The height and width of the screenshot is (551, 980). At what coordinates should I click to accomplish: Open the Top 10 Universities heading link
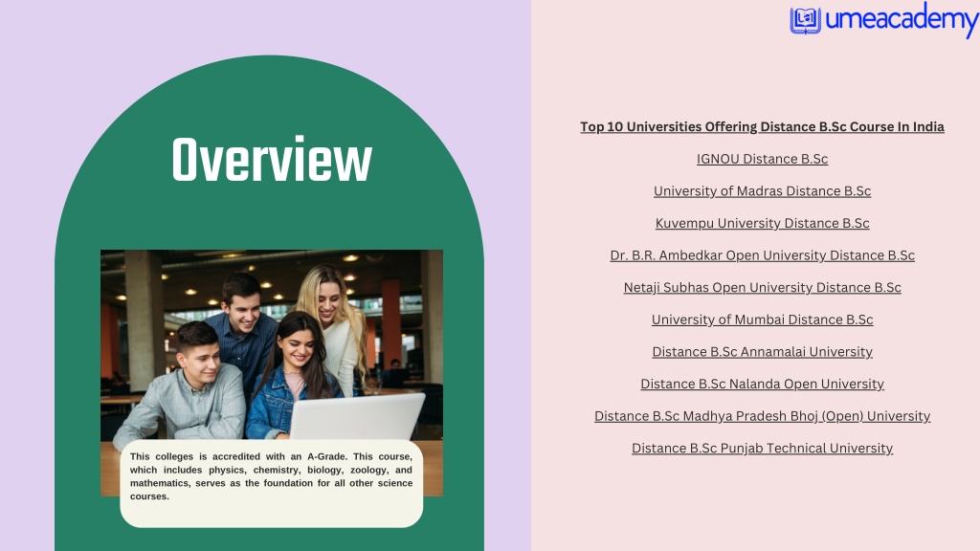[x=762, y=127]
